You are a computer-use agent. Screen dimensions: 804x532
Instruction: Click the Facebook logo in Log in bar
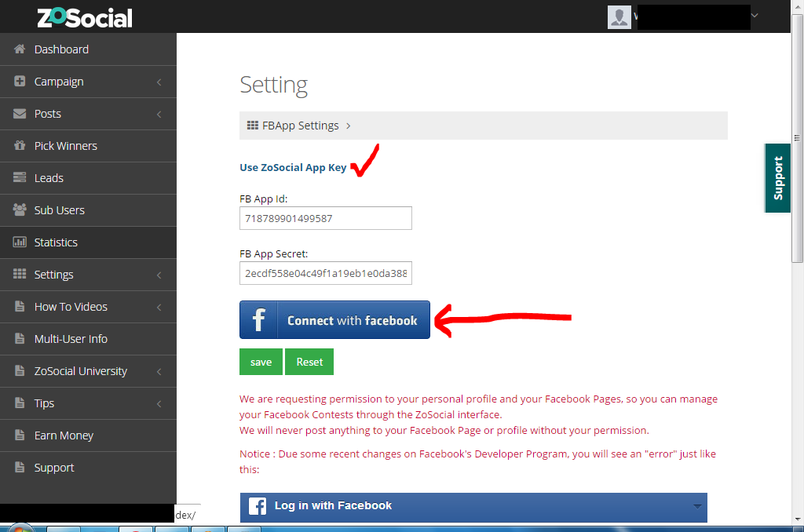coord(258,506)
